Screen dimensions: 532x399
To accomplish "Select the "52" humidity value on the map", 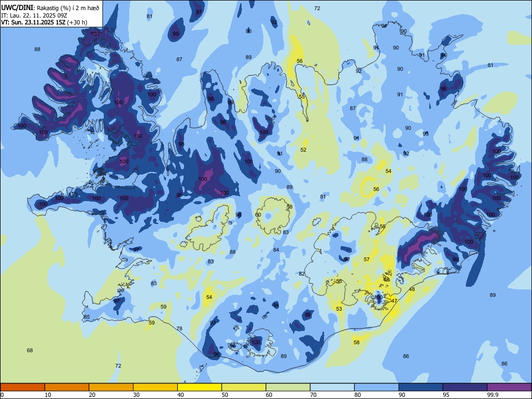I will point(303,150).
